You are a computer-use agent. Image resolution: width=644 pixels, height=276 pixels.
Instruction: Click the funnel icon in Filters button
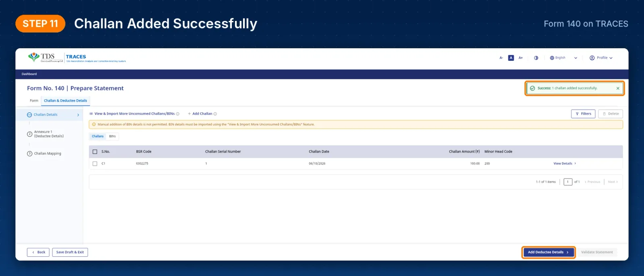(x=577, y=114)
